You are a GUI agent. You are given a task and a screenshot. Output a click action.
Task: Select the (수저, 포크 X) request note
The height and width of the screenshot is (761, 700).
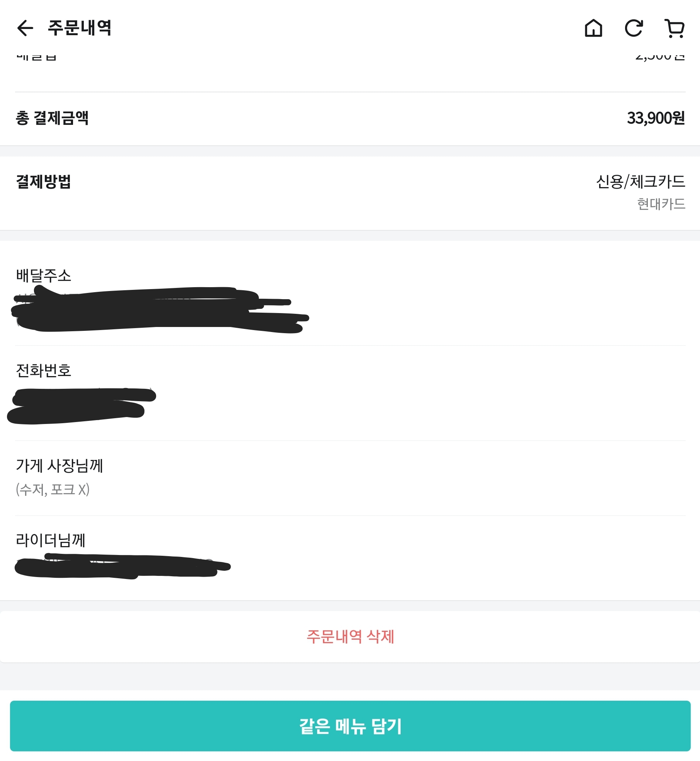click(x=53, y=489)
